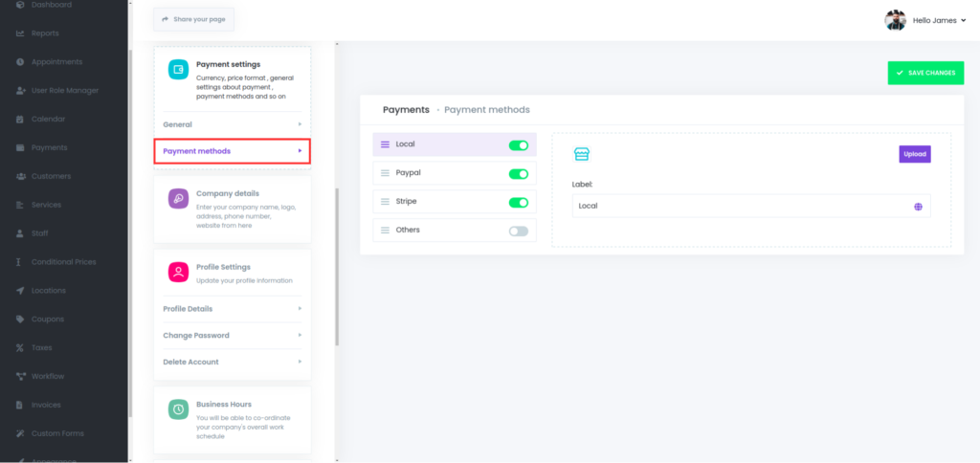The height and width of the screenshot is (463, 980).
Task: Click the storefront icon above Label
Action: pyautogui.click(x=581, y=154)
